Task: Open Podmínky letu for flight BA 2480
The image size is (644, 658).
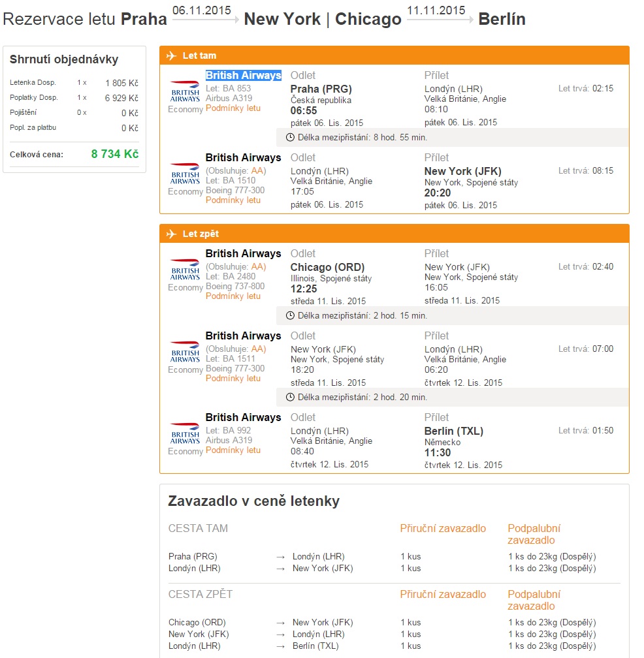Action: (233, 296)
